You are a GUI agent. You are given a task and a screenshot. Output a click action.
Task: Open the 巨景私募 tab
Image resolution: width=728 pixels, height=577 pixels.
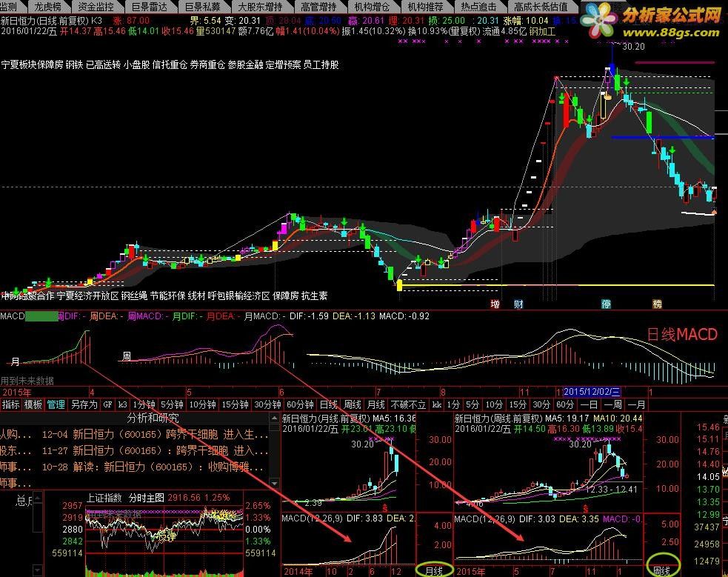click(202, 7)
